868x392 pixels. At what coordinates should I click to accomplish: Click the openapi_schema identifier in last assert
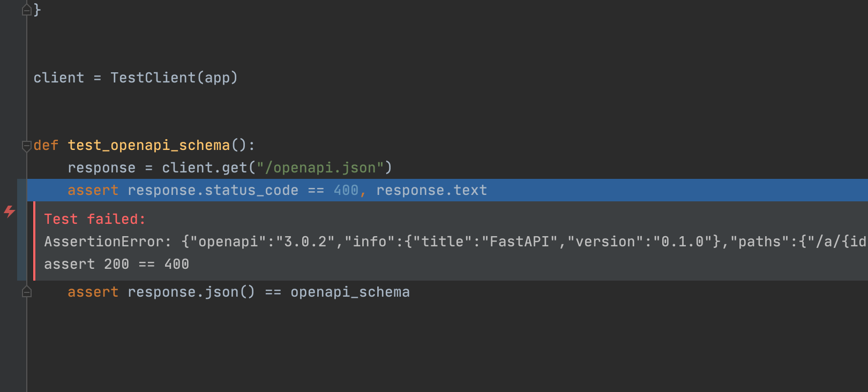350,292
